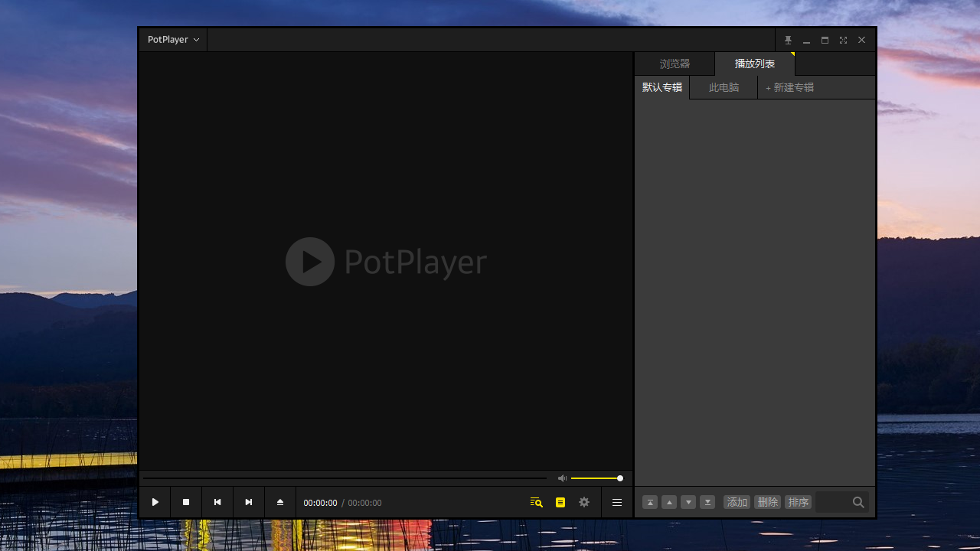The image size is (980, 551).
Task: Open the playlist search icon in control bar
Action: click(536, 503)
